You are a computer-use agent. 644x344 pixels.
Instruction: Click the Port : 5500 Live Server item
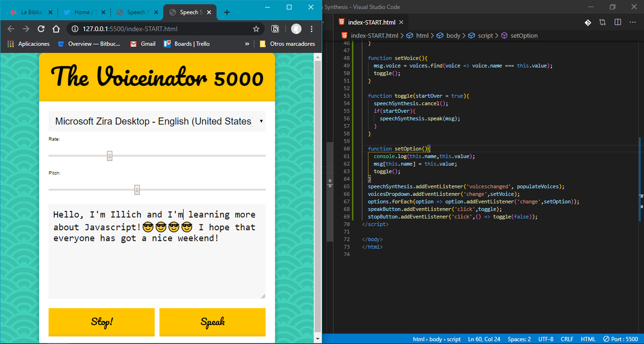(x=620, y=339)
